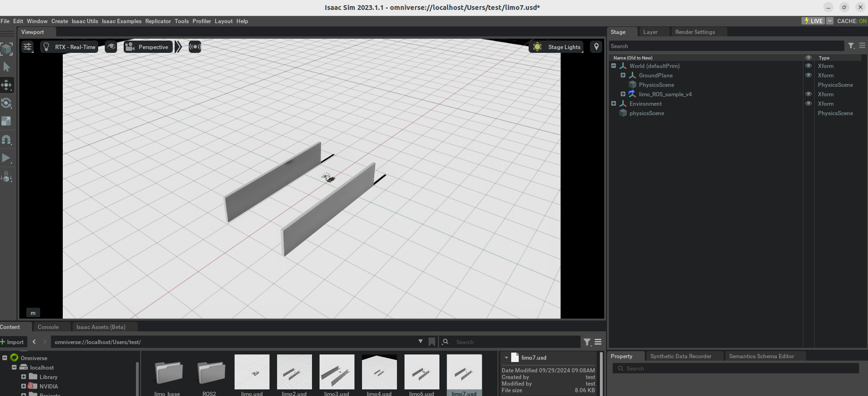Screen dimensions: 868x396
Task: Click the viewport location pin icon
Action: pyautogui.click(x=596, y=47)
